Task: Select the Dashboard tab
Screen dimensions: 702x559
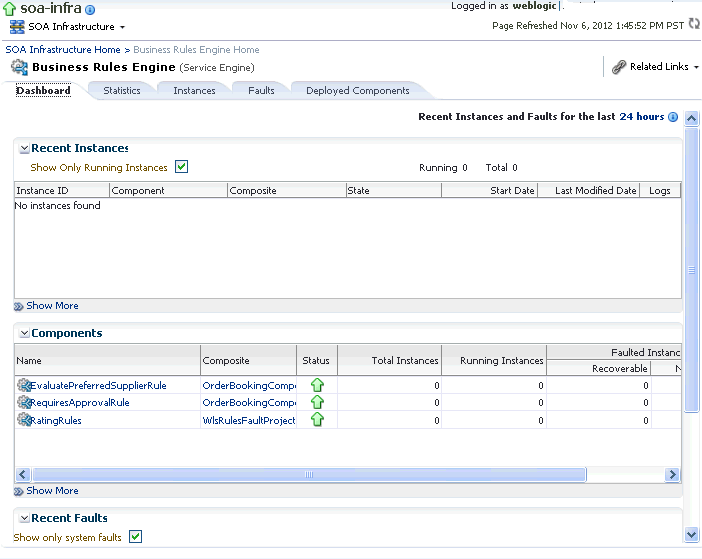Action: pos(43,90)
